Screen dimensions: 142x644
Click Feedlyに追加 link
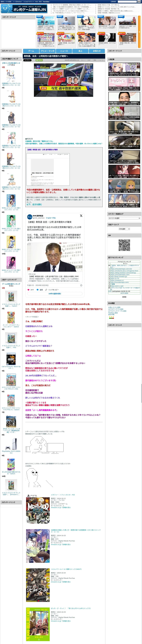click(x=113, y=313)
